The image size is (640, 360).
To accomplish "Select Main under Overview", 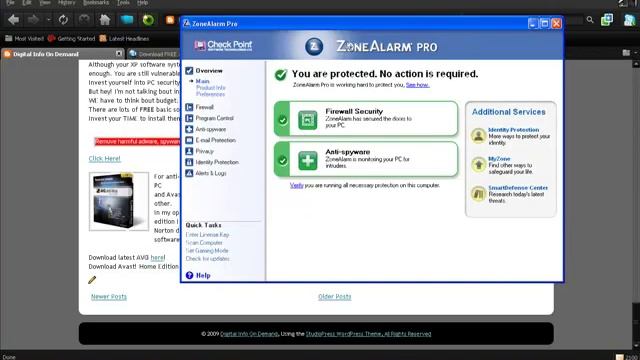I will [202, 81].
